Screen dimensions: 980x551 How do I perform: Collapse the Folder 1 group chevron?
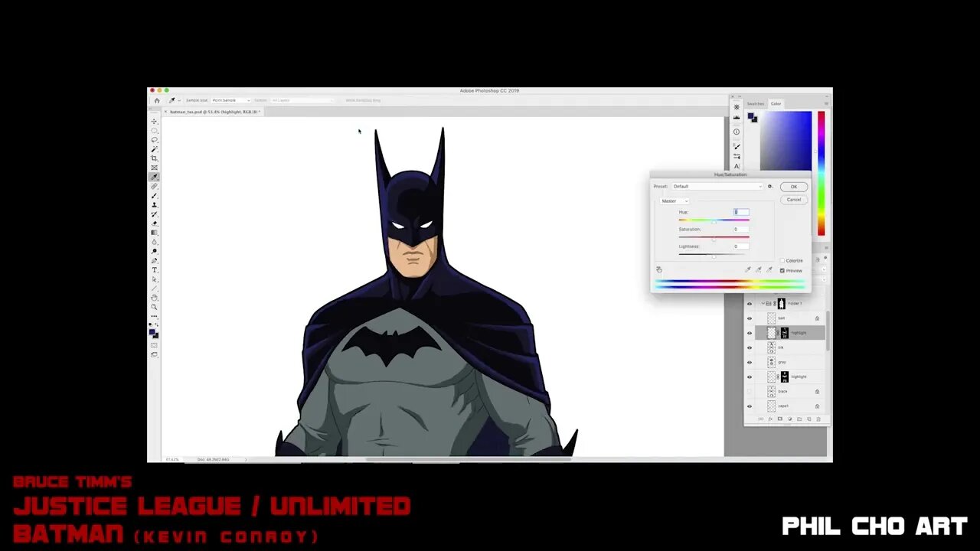(763, 304)
